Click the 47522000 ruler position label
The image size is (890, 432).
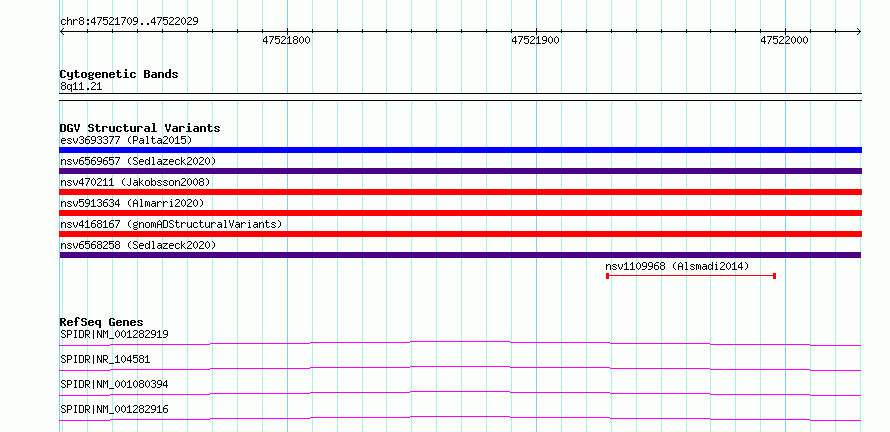point(784,40)
